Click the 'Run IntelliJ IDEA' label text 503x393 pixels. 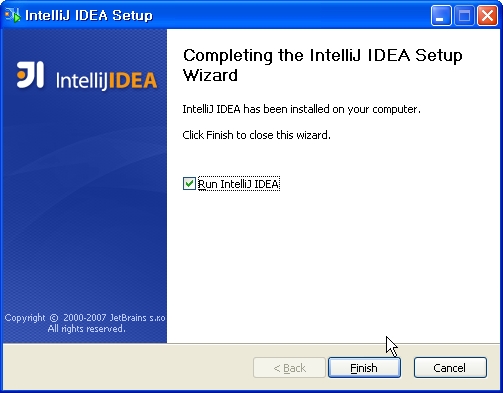[x=238, y=184]
